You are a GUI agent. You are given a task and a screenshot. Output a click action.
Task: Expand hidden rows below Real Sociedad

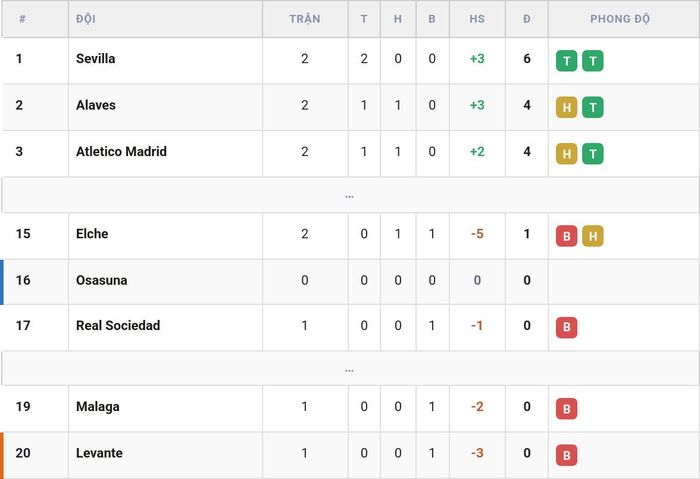point(350,369)
